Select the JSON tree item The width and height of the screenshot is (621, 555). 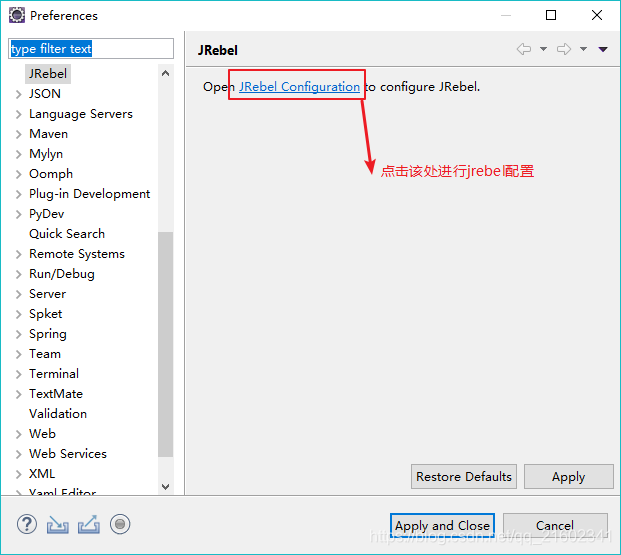(x=45, y=94)
